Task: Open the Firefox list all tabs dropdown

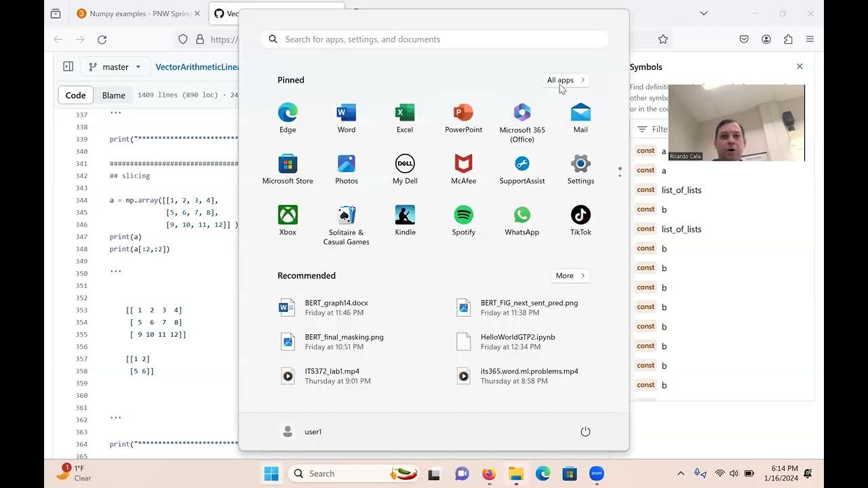Action: [704, 14]
